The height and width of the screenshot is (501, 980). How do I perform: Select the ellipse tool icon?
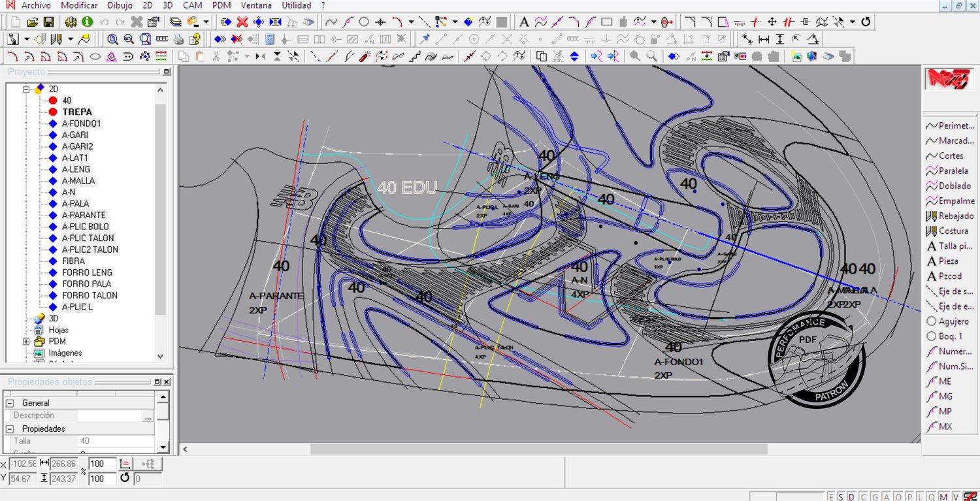pyautogui.click(x=95, y=57)
